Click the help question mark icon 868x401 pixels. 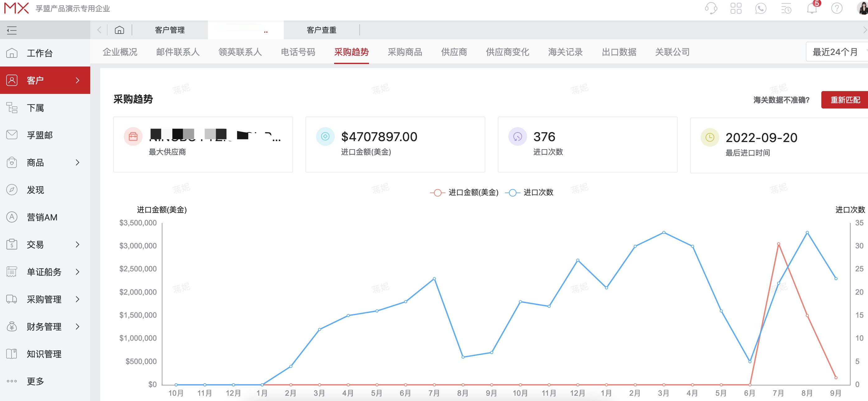click(x=837, y=8)
